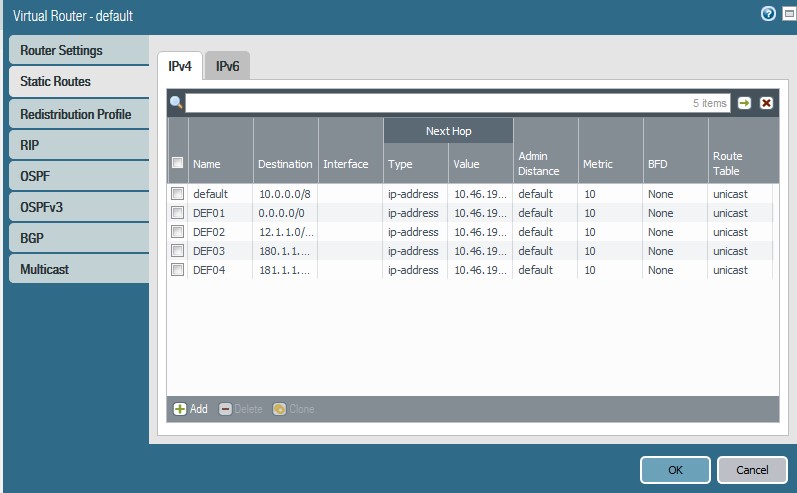Viewport: 797px width, 493px height.
Task: Click the minimize dialog icon at top right
Action: (789, 14)
